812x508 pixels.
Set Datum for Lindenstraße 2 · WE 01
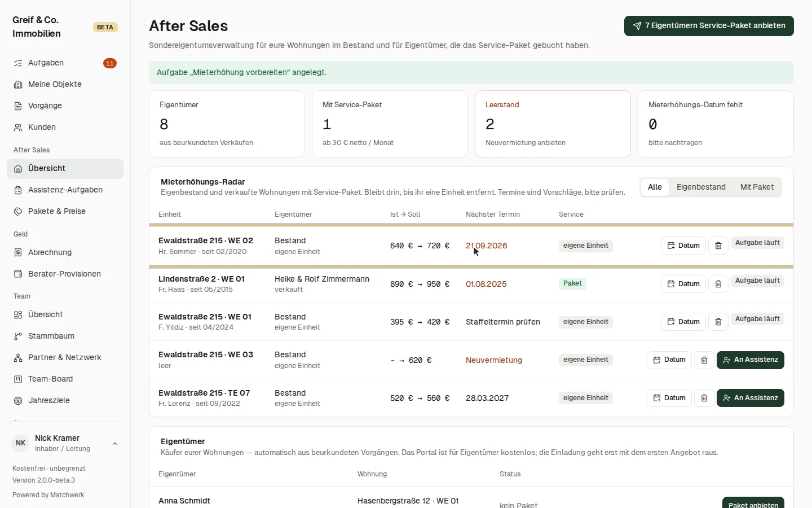(683, 284)
